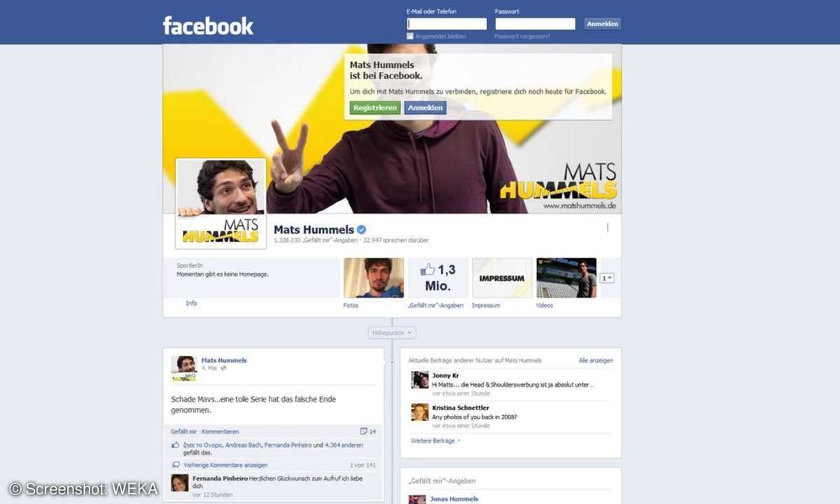The width and height of the screenshot is (840, 504).
Task: Click the Passwort input field
Action: click(535, 23)
